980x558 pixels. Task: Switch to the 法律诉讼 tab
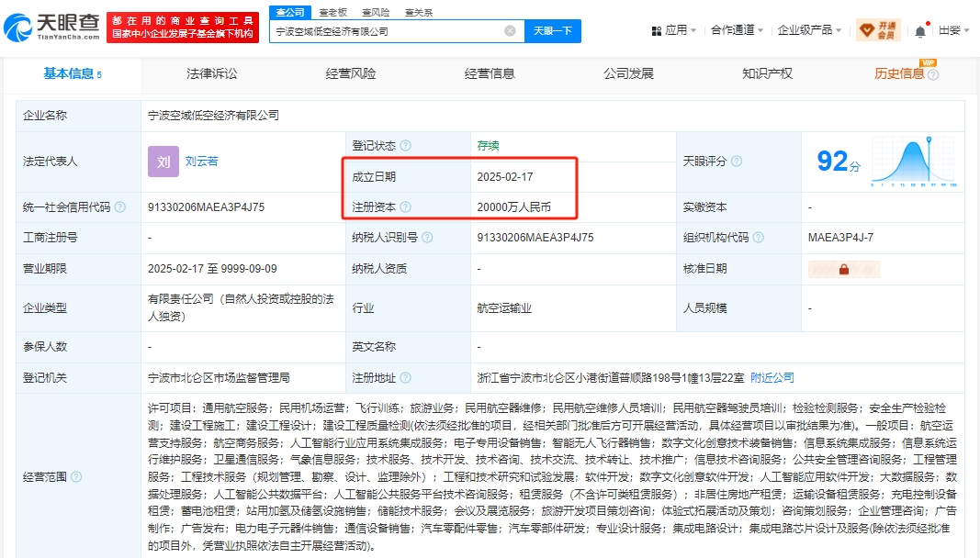coord(212,73)
